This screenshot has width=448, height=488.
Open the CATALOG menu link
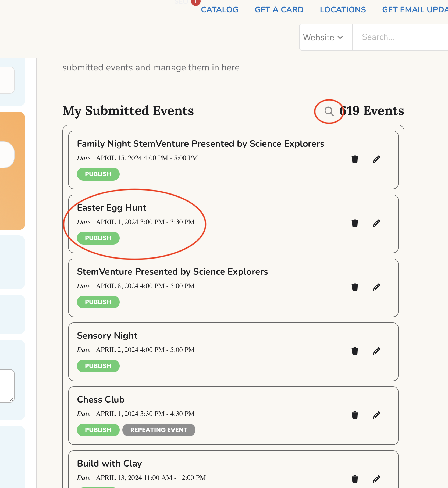pos(219,10)
